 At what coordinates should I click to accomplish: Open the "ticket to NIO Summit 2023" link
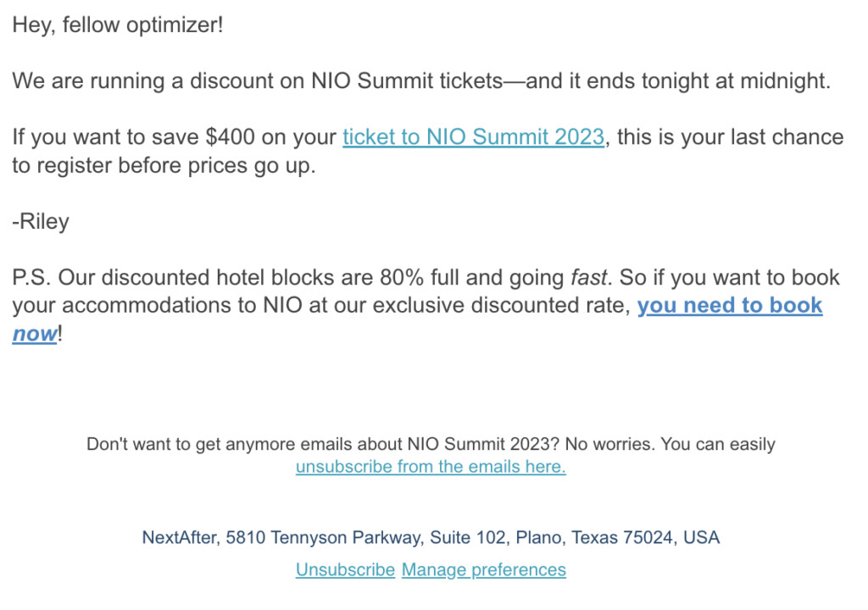click(473, 136)
